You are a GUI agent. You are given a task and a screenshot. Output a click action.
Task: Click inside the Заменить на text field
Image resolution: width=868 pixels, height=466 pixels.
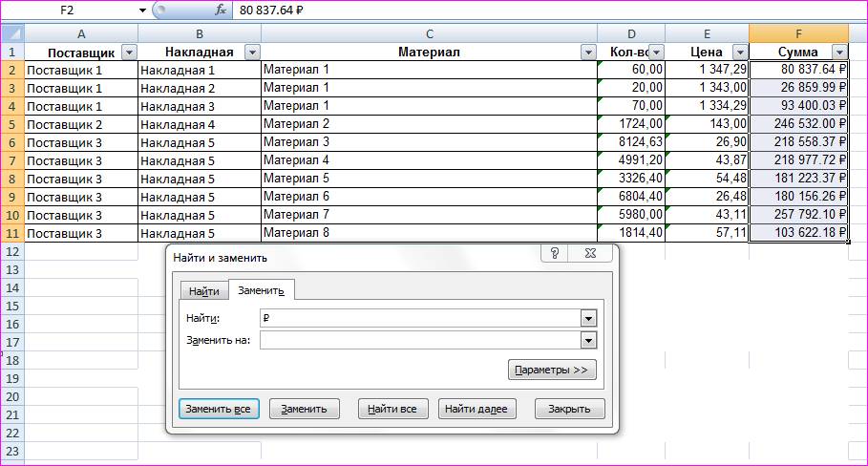tap(420, 340)
